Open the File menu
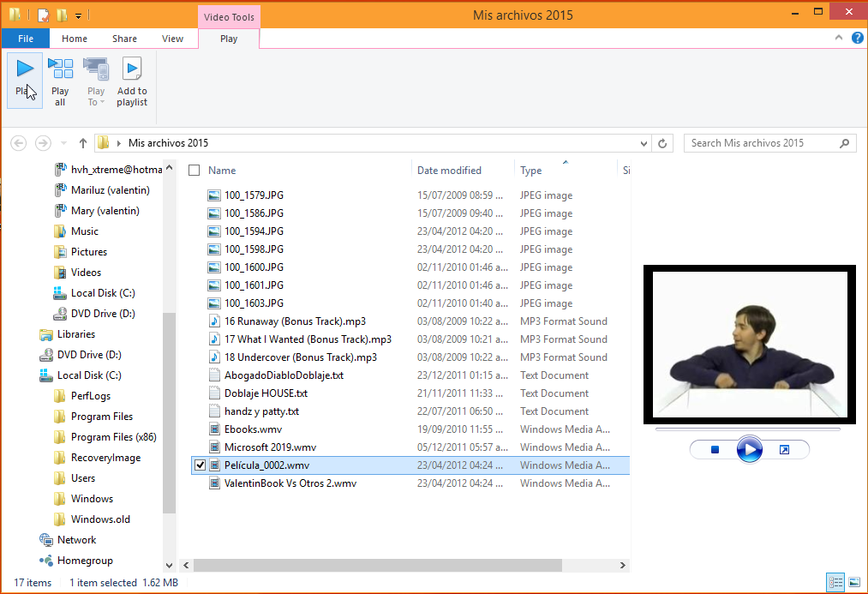868x594 pixels. tap(26, 39)
